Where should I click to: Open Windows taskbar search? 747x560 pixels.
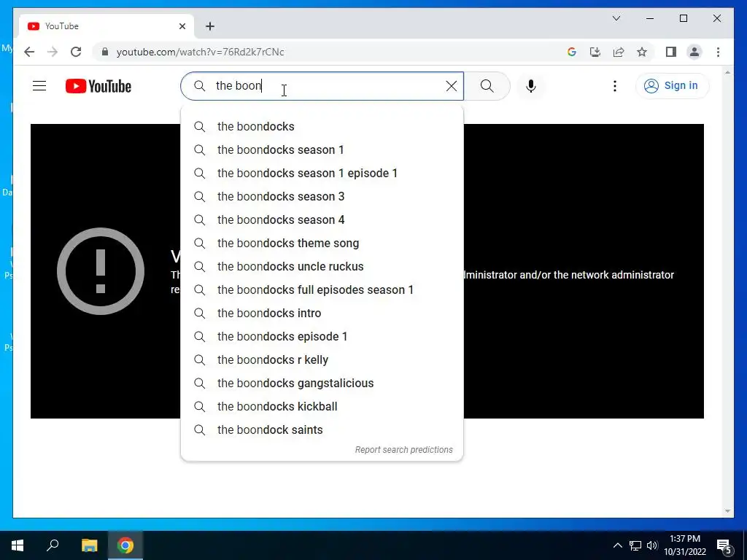click(x=53, y=545)
